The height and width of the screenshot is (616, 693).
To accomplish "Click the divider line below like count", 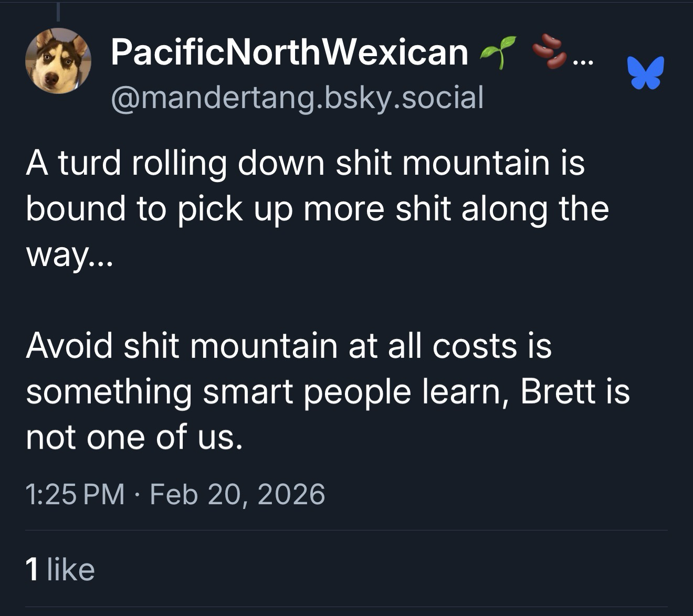I will point(346,607).
